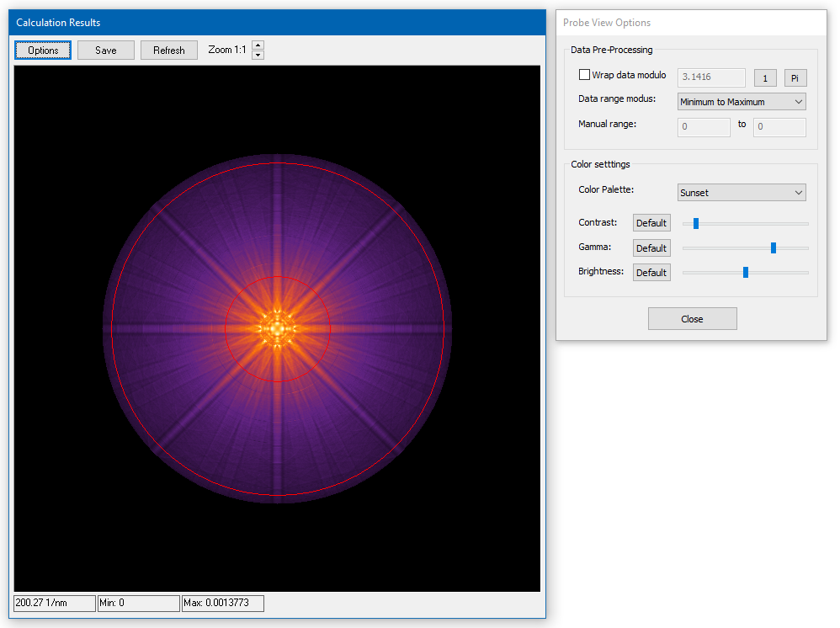Screen dimensions: 840x628
Task: Set the modulo value to 1
Action: click(x=765, y=78)
